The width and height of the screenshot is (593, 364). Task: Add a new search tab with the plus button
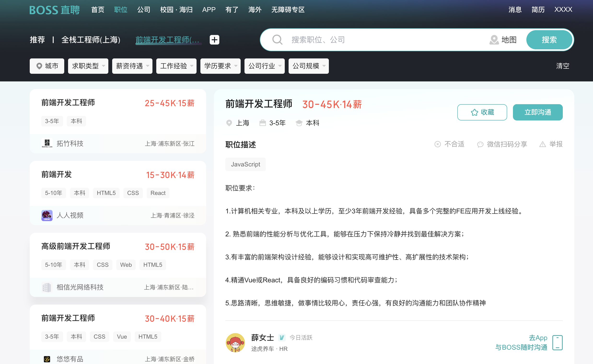[x=214, y=40]
